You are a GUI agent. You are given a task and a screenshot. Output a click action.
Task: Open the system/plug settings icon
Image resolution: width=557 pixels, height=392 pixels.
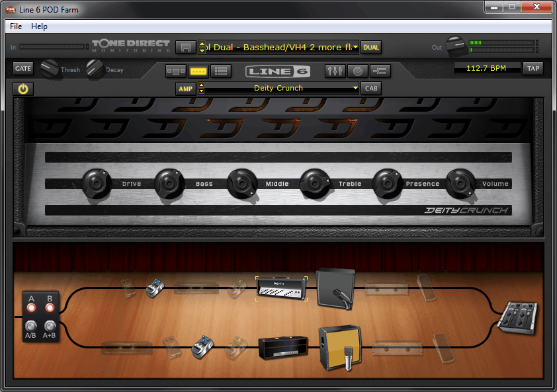(380, 71)
